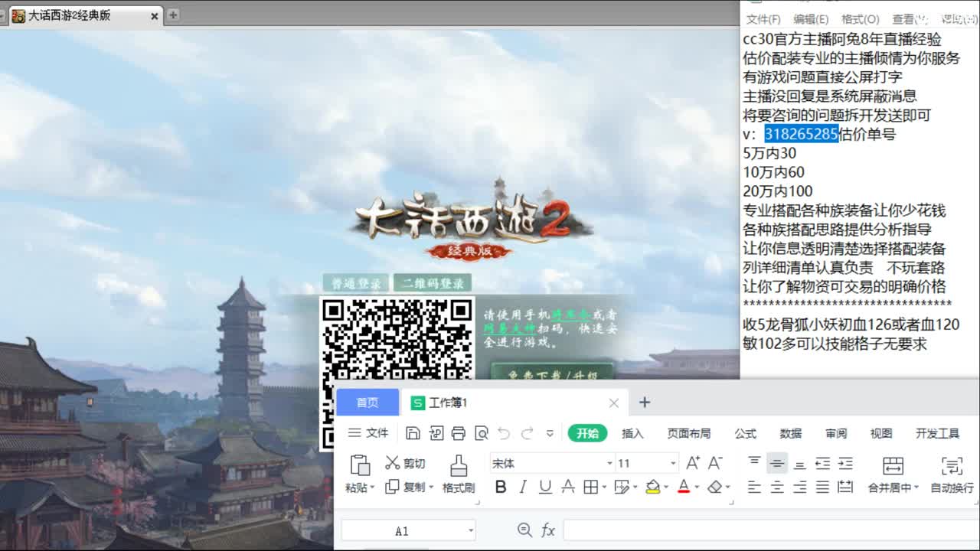The height and width of the screenshot is (551, 980).
Task: Click the Save icon in the toolbar
Action: click(413, 433)
